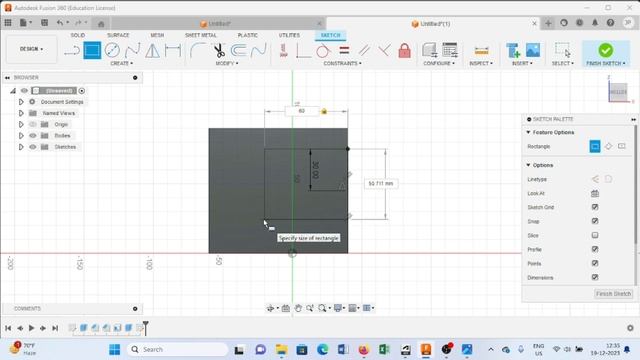Screen dimensions: 640x360
Task: Switch to the Plastic tab
Action: click(247, 36)
